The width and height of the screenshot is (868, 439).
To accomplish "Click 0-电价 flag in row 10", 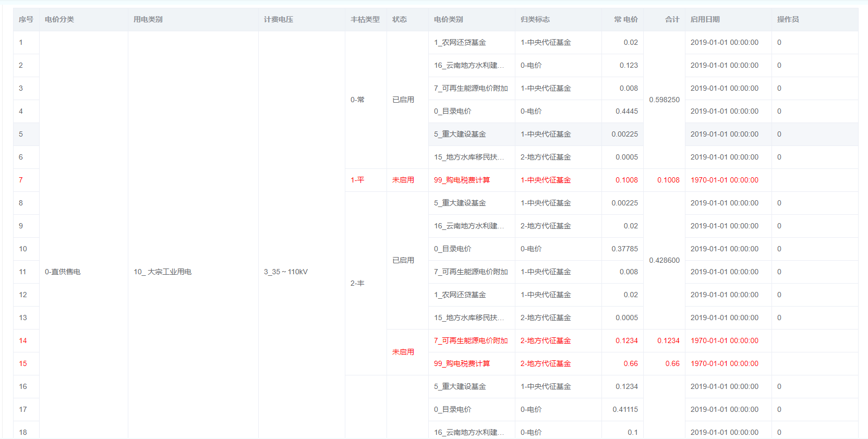I will 531,249.
